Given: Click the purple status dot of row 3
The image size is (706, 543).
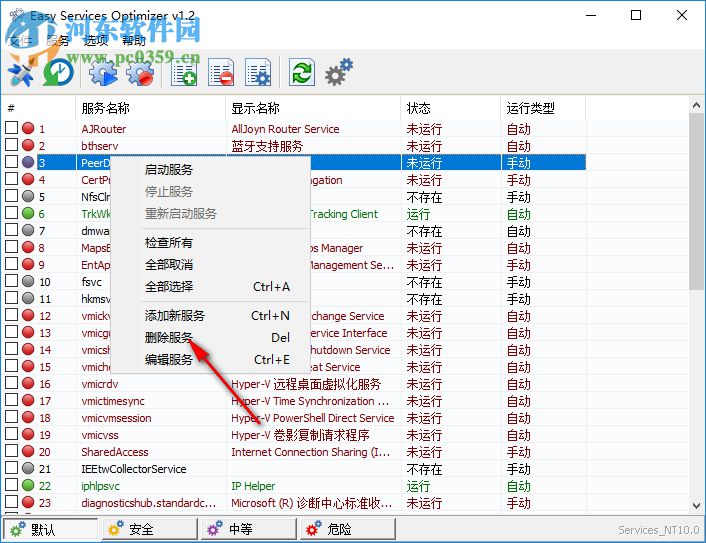Looking at the screenshot, I should click(28, 162).
